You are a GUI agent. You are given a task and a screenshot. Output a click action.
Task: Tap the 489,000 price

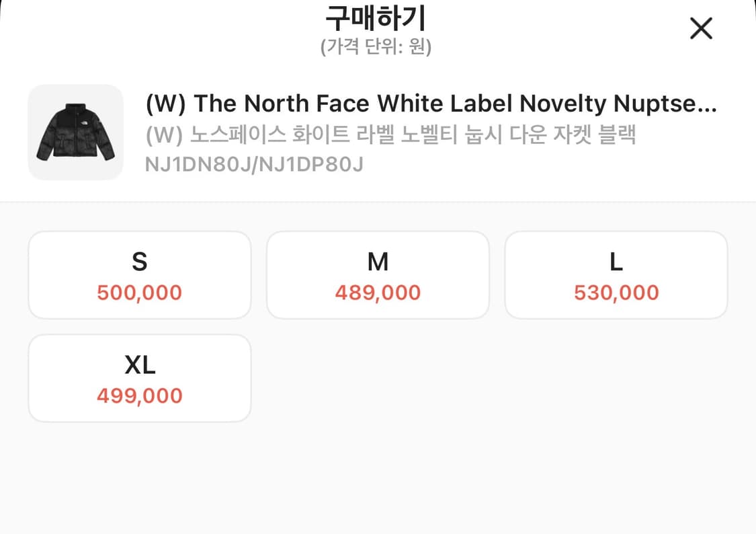point(378,293)
